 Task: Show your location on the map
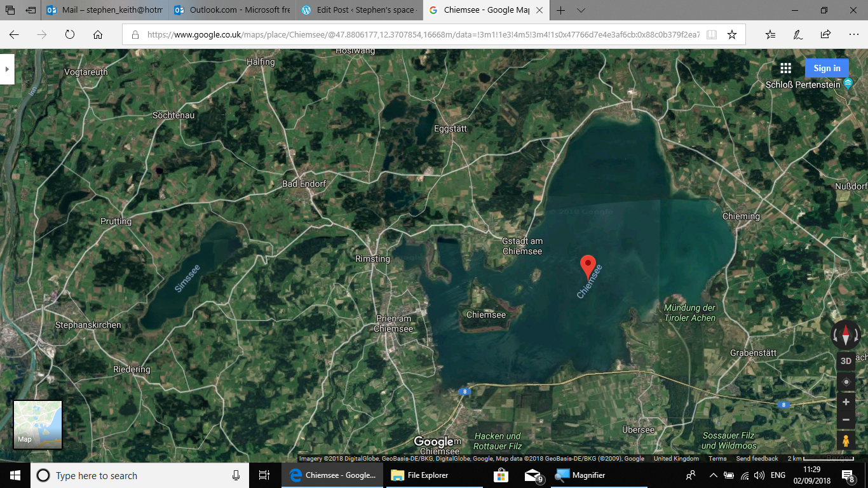846,382
